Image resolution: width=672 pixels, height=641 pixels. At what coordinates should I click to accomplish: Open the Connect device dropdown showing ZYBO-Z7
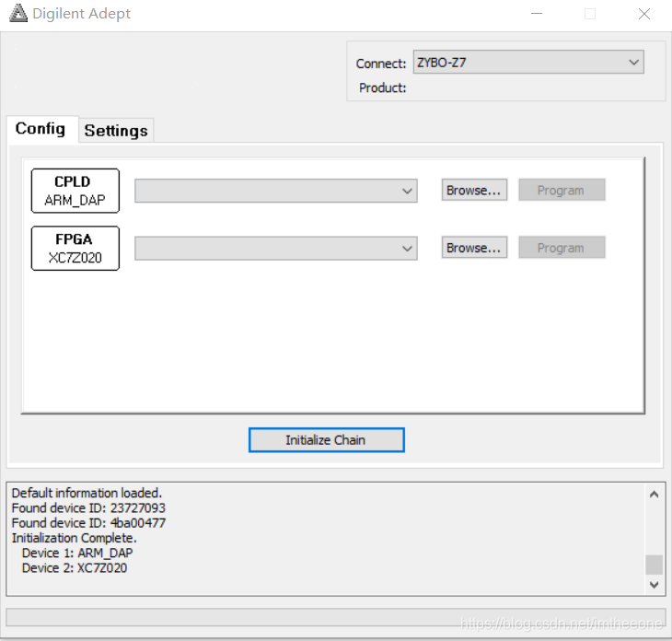click(x=528, y=63)
